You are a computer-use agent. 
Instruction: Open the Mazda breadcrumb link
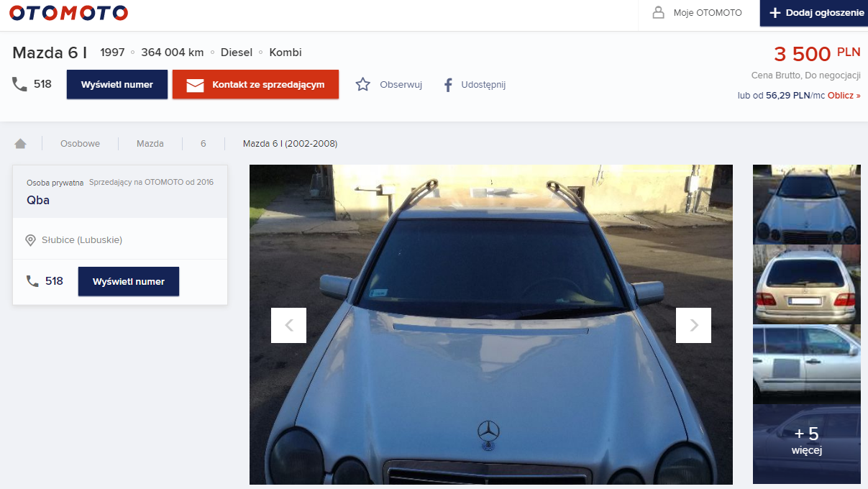(150, 144)
